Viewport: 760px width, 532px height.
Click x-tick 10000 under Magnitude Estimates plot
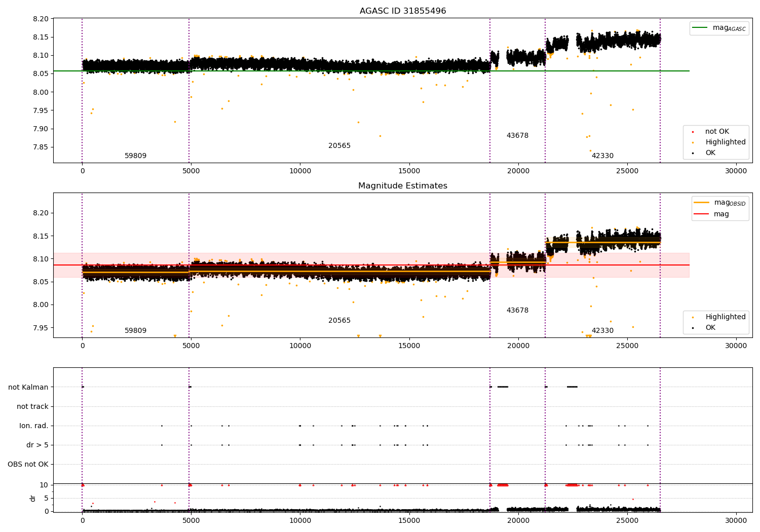(x=300, y=346)
